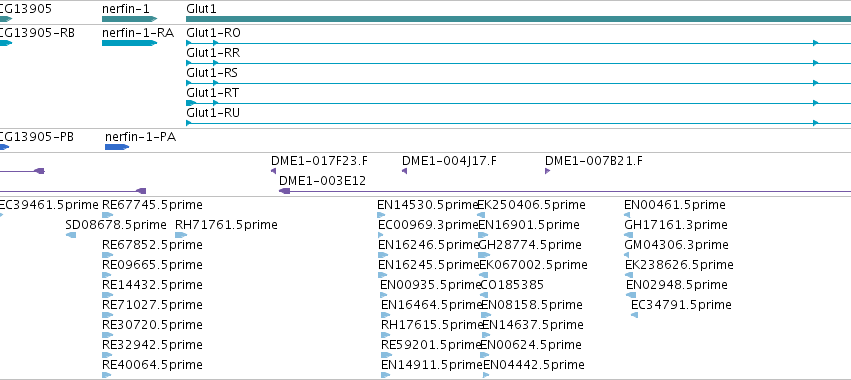Image resolution: width=851 pixels, height=380 pixels.
Task: Click the RE71027.5prime EST glyph
Action: pos(107,315)
